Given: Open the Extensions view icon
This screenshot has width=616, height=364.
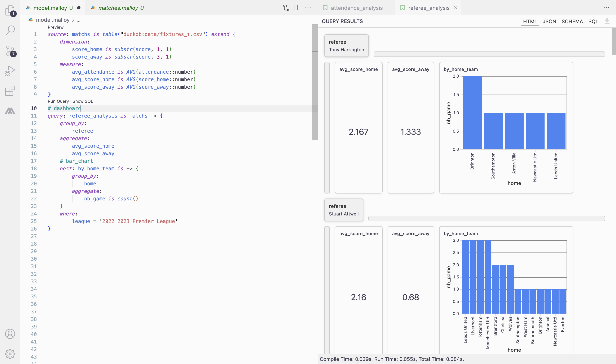Looking at the screenshot, I should tap(10, 91).
